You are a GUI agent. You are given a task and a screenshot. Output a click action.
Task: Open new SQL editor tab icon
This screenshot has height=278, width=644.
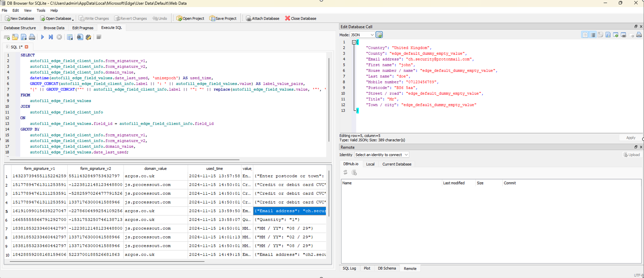tap(7, 37)
